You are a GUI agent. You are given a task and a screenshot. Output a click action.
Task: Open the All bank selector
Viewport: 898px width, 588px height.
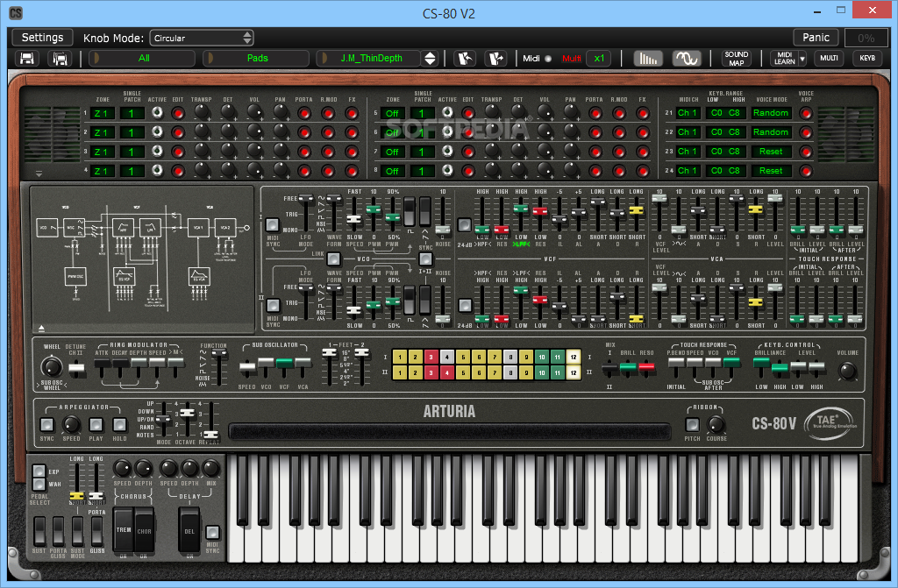click(143, 58)
